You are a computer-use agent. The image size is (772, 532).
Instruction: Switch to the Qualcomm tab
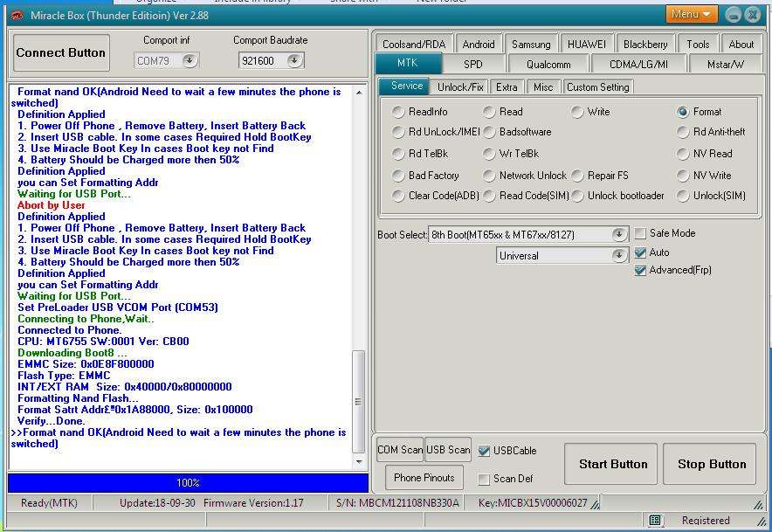tap(548, 64)
